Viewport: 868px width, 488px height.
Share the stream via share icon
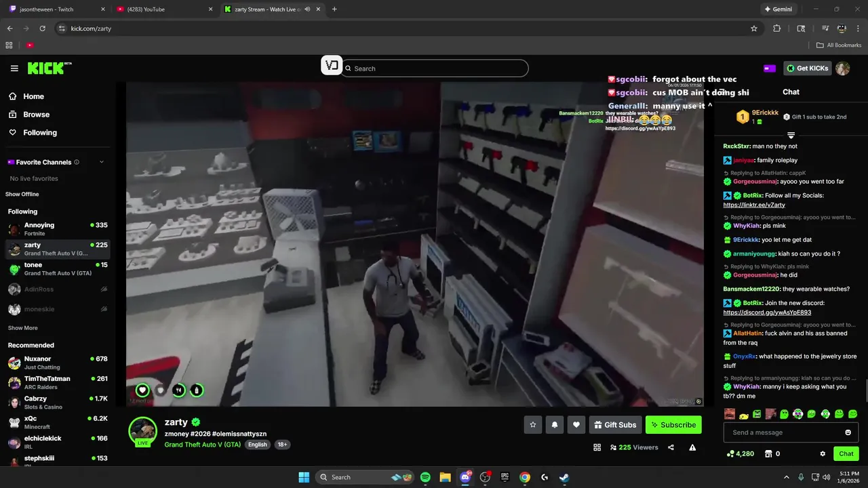(x=671, y=447)
